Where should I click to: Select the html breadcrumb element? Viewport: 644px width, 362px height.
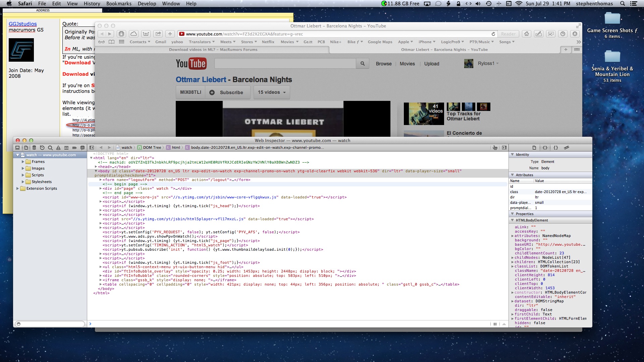pyautogui.click(x=173, y=147)
